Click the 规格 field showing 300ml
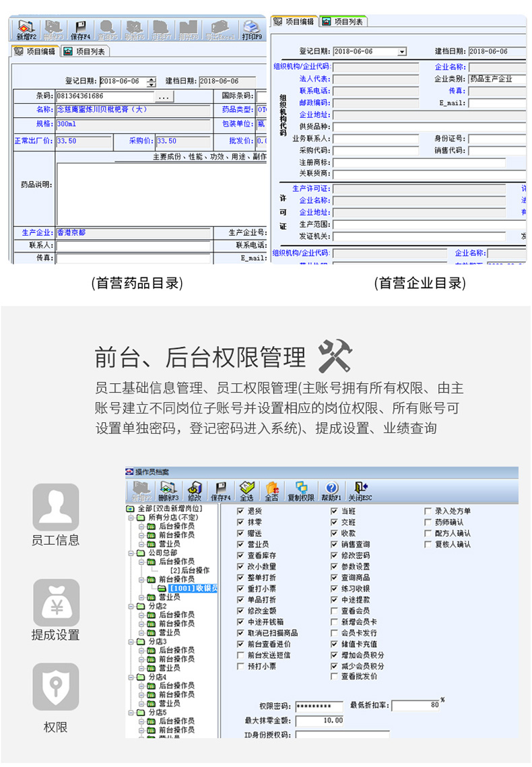The image size is (532, 767). coord(133,125)
